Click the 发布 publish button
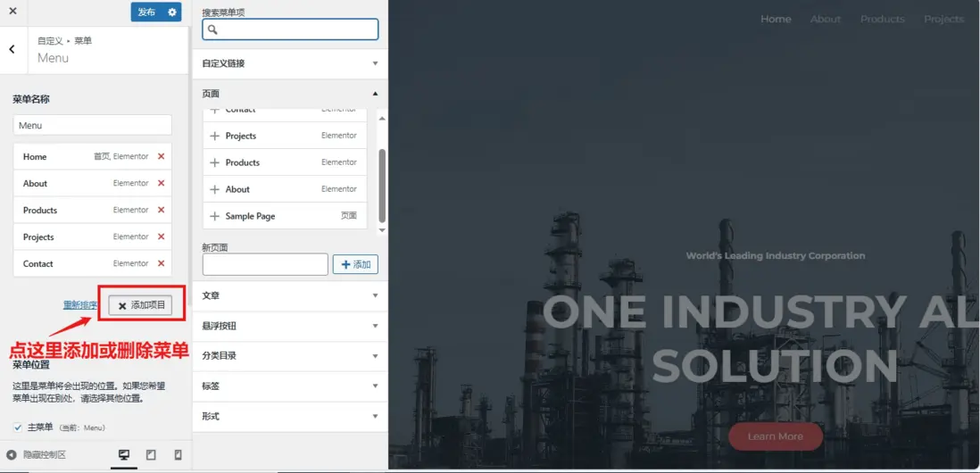The width and height of the screenshot is (980, 473). coord(147,12)
